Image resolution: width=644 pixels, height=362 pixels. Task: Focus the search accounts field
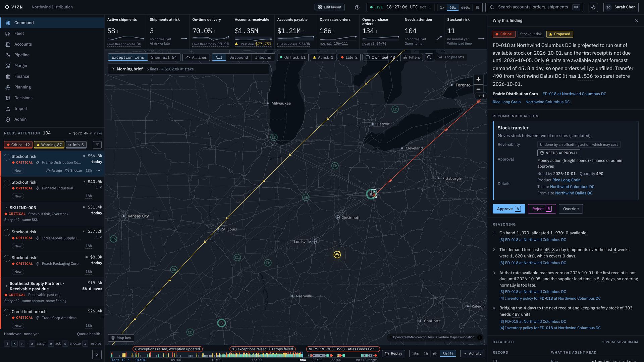point(534,7)
